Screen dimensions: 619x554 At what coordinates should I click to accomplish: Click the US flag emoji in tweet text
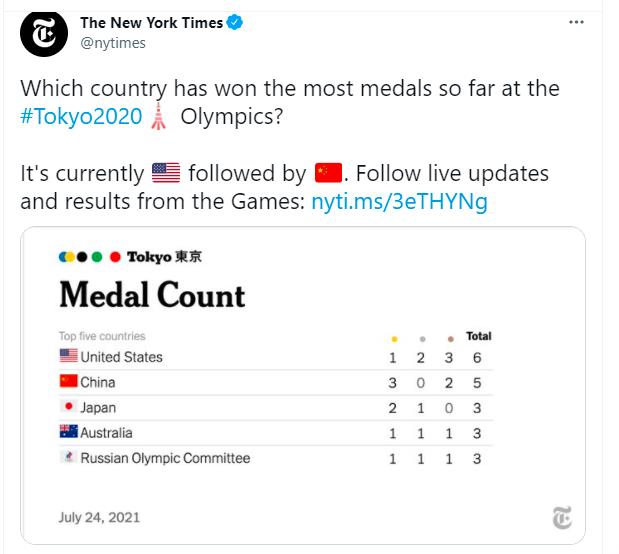166,173
